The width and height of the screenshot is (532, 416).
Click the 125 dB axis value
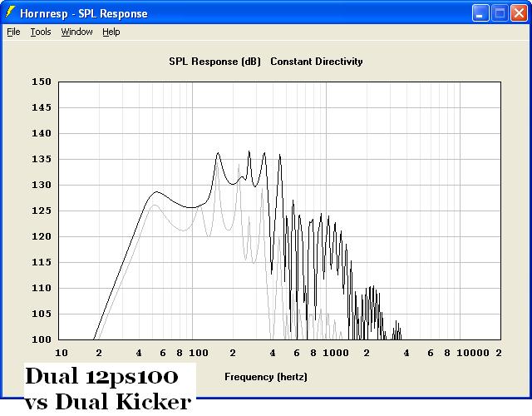[42, 210]
